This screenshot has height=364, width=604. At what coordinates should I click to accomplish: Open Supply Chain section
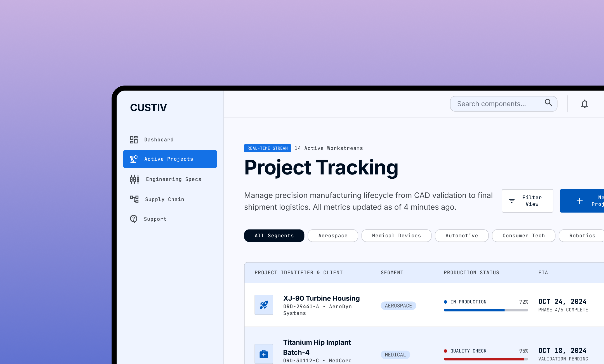[170, 199]
